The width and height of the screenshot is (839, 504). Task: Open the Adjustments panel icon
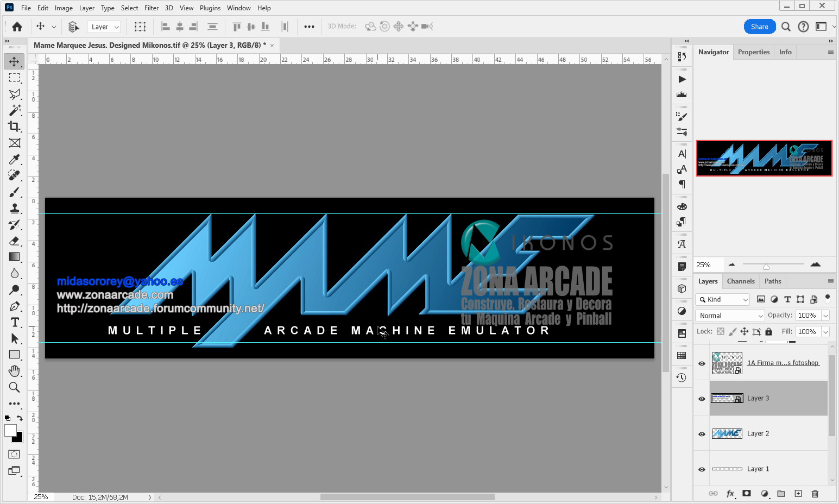(682, 311)
